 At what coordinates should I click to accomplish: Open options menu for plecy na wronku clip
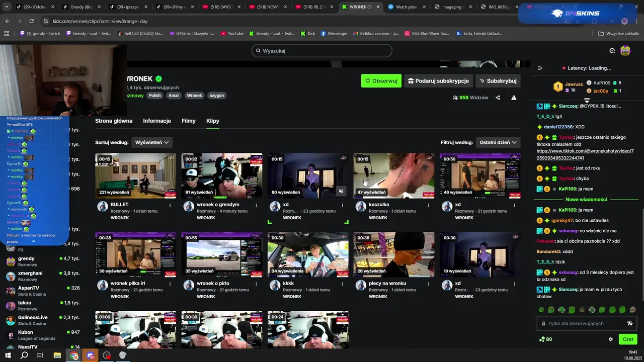click(x=428, y=284)
